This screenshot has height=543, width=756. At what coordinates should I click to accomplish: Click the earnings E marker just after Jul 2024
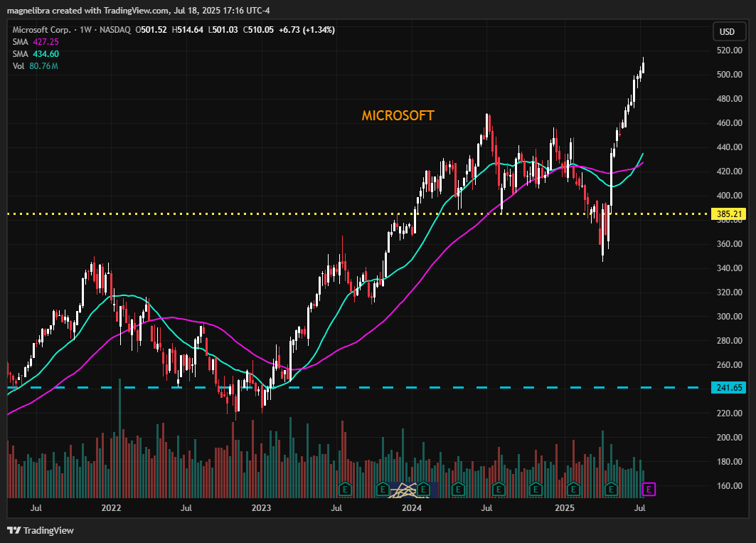498,490
